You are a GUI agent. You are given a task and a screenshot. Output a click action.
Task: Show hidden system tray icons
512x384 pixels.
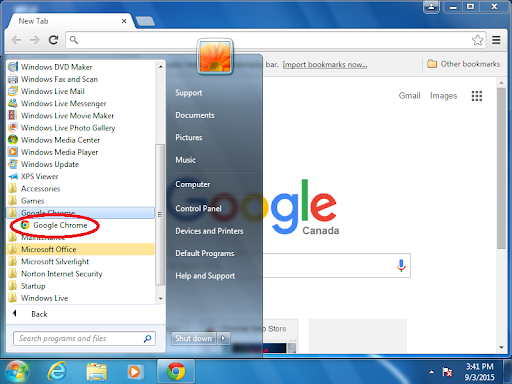pyautogui.click(x=432, y=372)
